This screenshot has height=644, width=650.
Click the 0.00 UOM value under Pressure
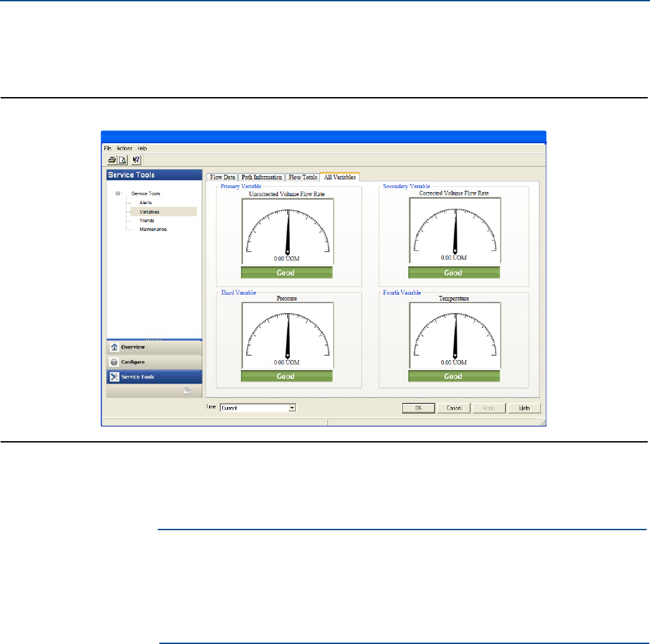point(287,362)
